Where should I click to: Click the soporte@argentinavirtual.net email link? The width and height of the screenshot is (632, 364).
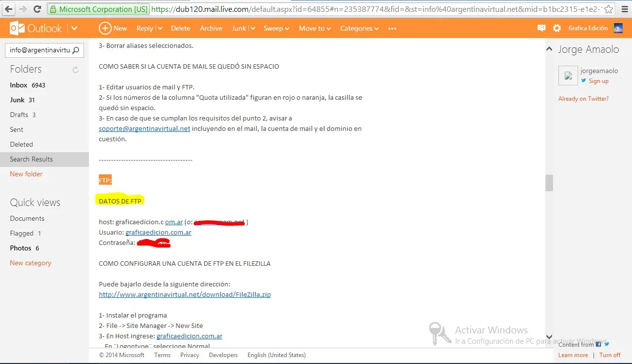click(x=144, y=129)
